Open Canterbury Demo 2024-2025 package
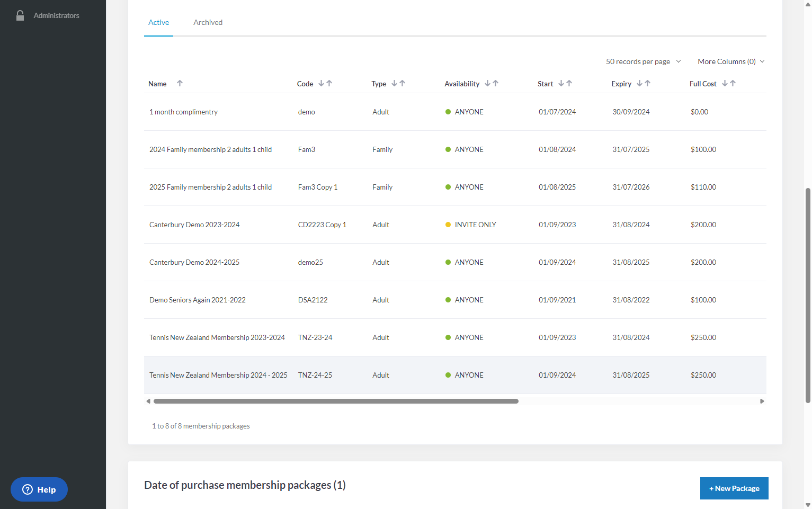The height and width of the screenshot is (509, 812). point(194,262)
